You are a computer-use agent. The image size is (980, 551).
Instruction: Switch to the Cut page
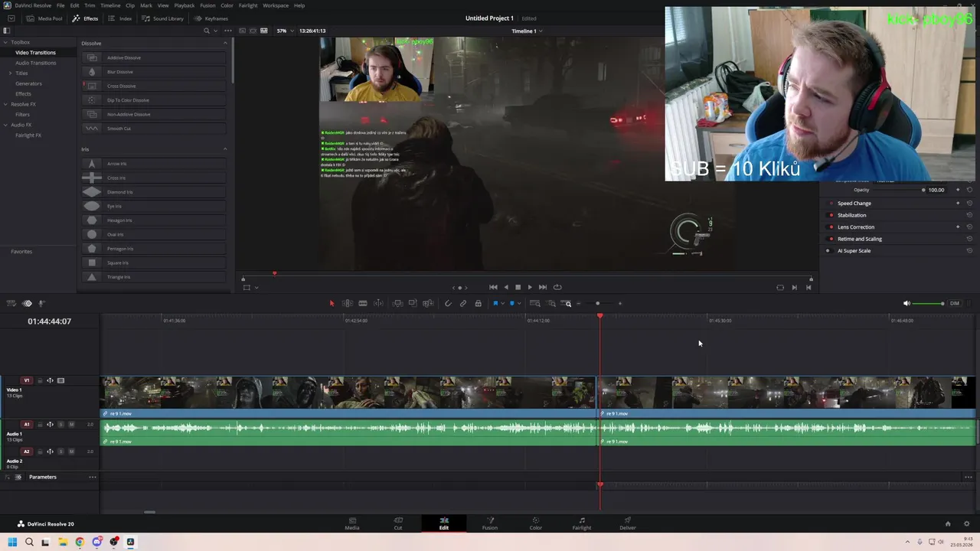click(x=398, y=523)
